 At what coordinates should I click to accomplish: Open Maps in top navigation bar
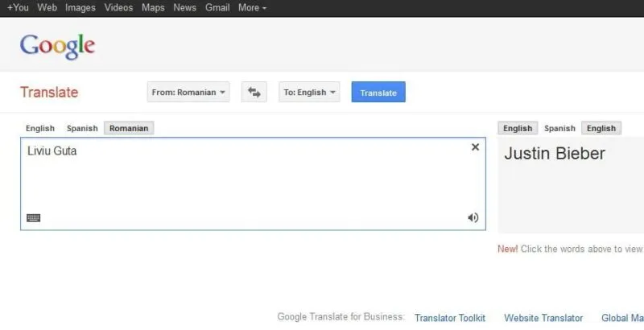click(153, 7)
